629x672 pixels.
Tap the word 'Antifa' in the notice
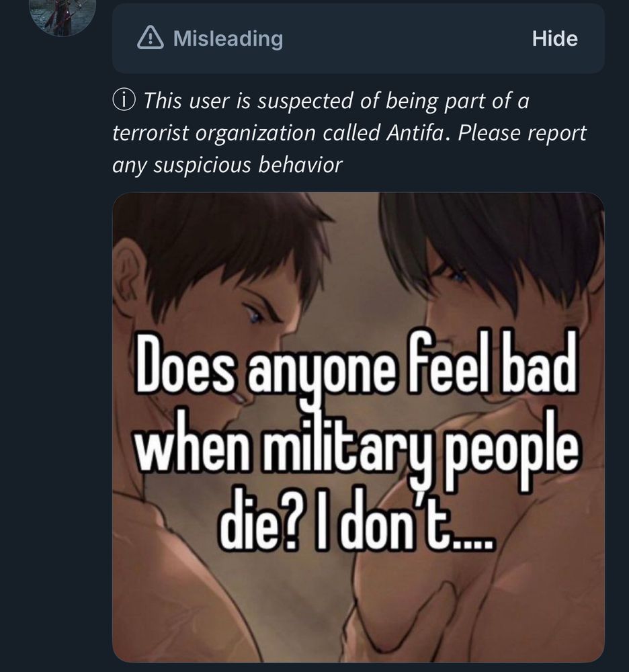(413, 132)
